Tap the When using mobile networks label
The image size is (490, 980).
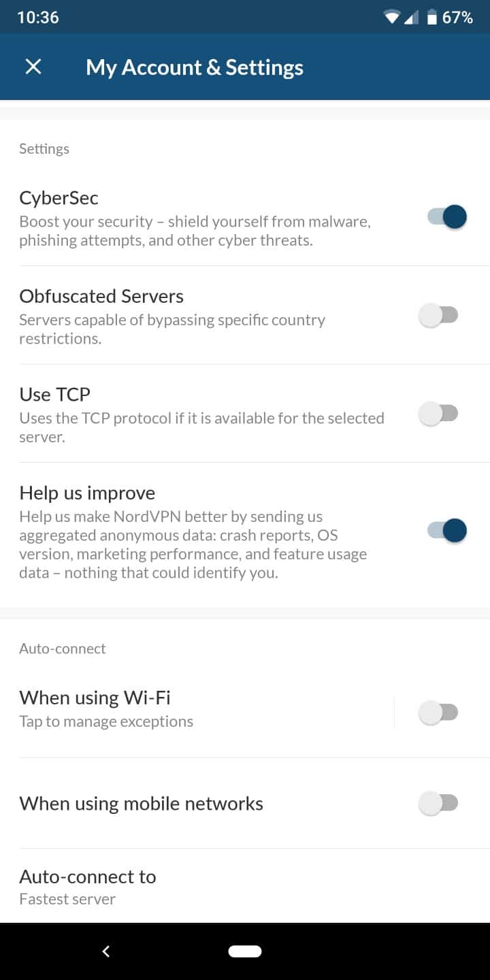coord(142,804)
